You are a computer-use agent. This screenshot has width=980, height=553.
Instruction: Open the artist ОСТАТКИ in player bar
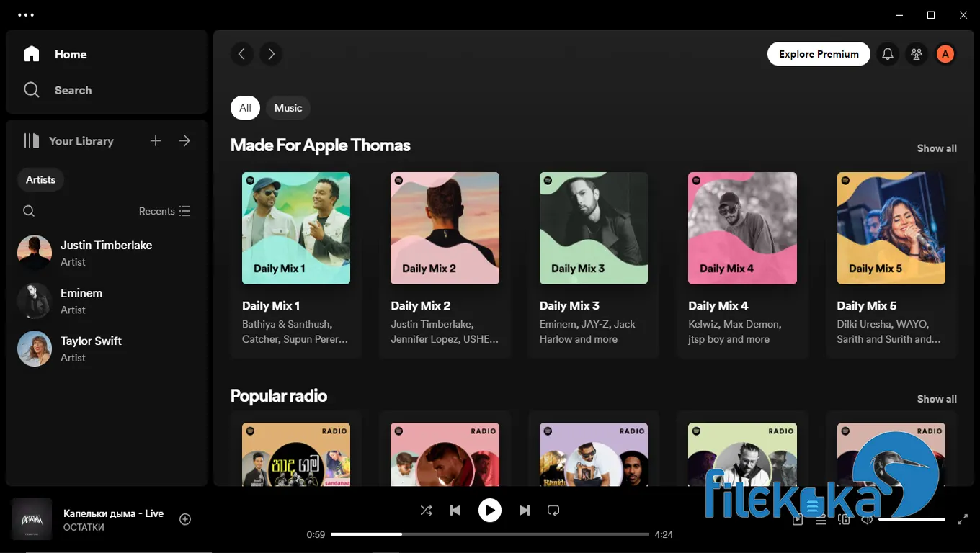(x=84, y=528)
